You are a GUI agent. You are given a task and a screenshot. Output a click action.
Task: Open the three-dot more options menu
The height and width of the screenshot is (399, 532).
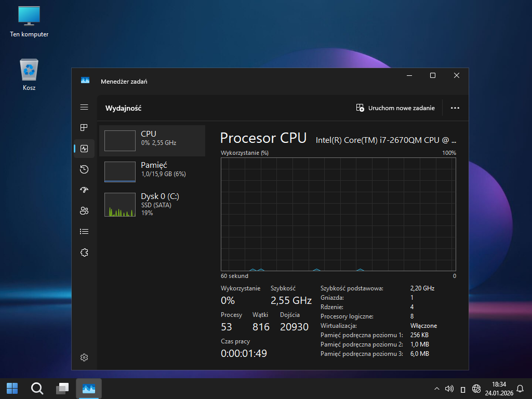point(455,108)
